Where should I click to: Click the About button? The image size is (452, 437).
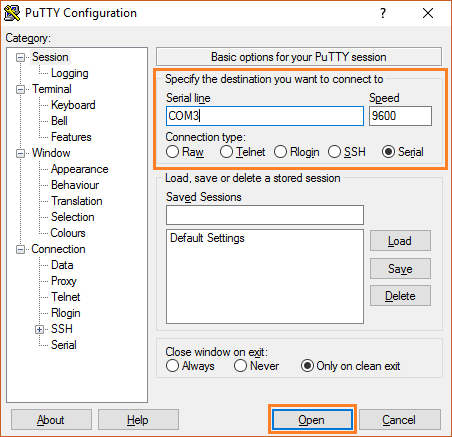tap(51, 420)
